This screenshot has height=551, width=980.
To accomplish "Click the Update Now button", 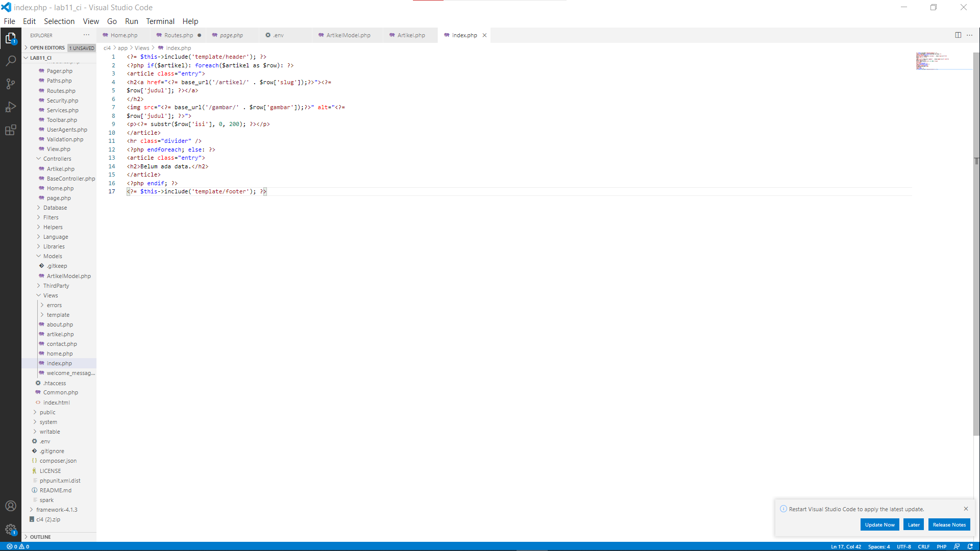I will pos(879,524).
